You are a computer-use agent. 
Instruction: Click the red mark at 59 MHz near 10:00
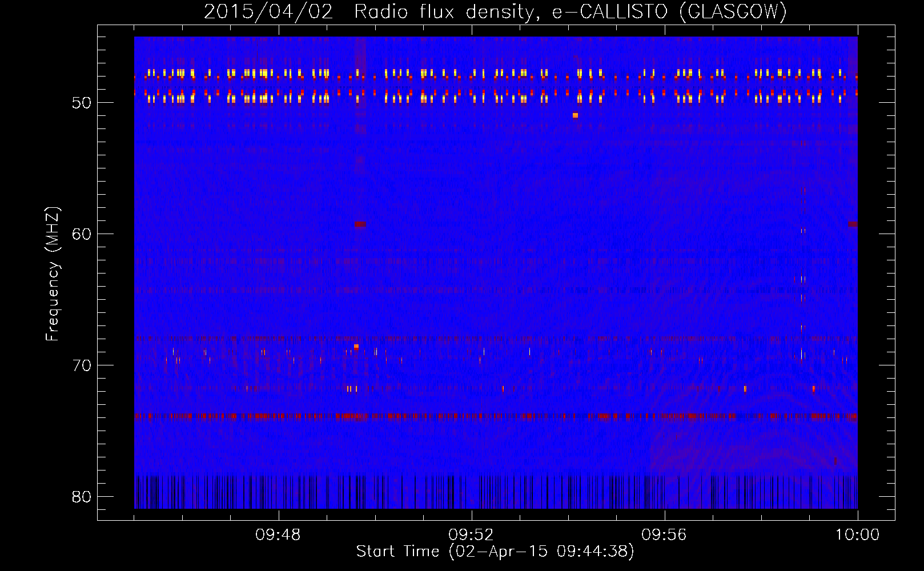[853, 224]
